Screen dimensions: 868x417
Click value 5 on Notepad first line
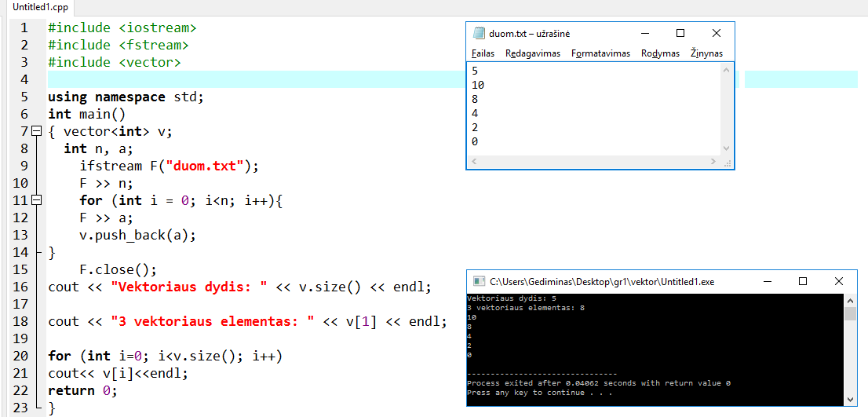click(474, 71)
